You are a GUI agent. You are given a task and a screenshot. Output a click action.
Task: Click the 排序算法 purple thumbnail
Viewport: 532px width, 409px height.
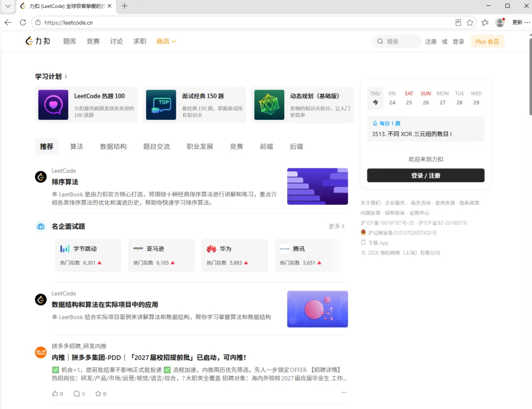317,186
